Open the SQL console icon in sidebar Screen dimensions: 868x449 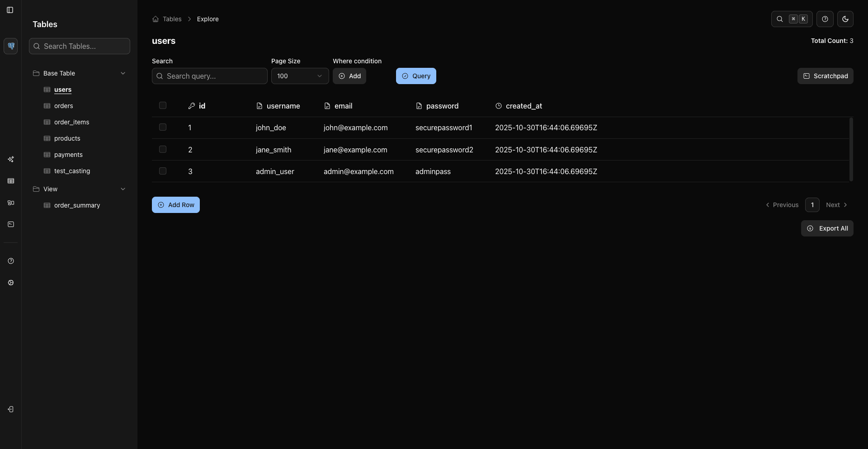[11, 225]
